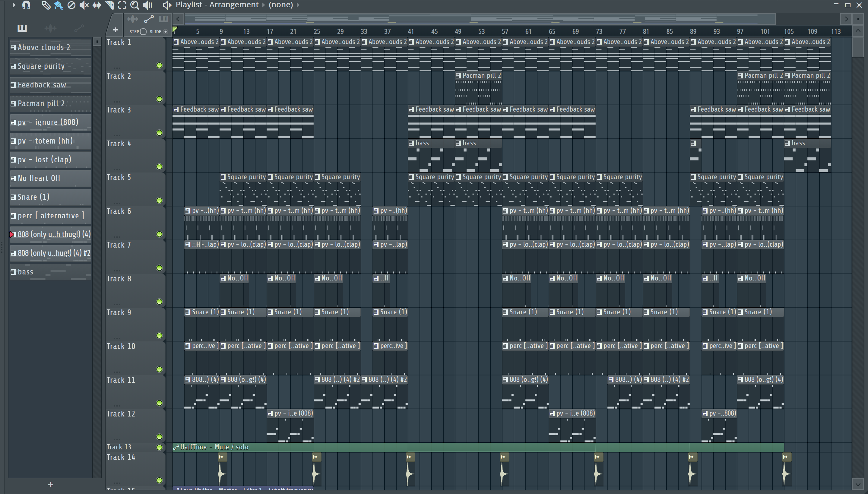Open the (none) pattern dropdown
868x494 pixels.
[x=284, y=5]
